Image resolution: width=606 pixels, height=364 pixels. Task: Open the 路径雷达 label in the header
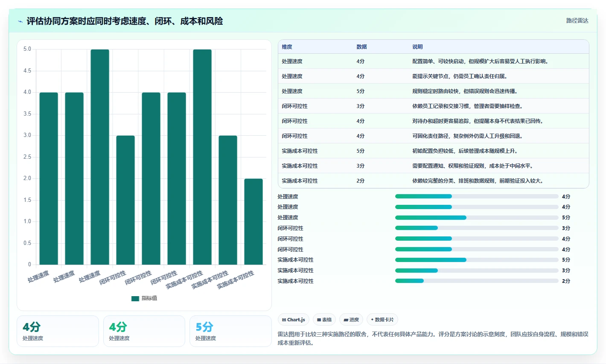pyautogui.click(x=577, y=21)
